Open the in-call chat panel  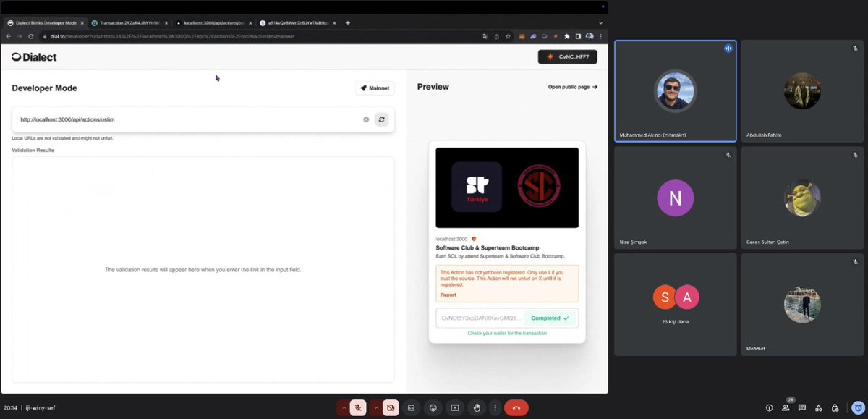(802, 407)
